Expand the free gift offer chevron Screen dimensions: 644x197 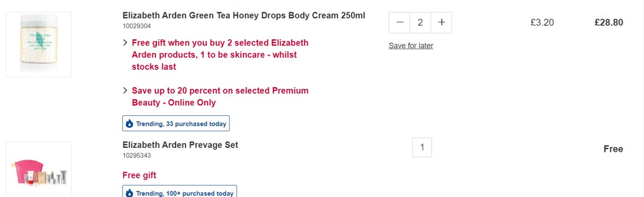coord(125,43)
